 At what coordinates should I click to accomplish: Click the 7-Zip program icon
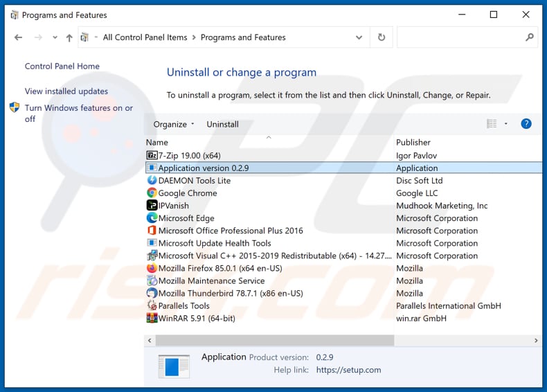click(x=152, y=155)
